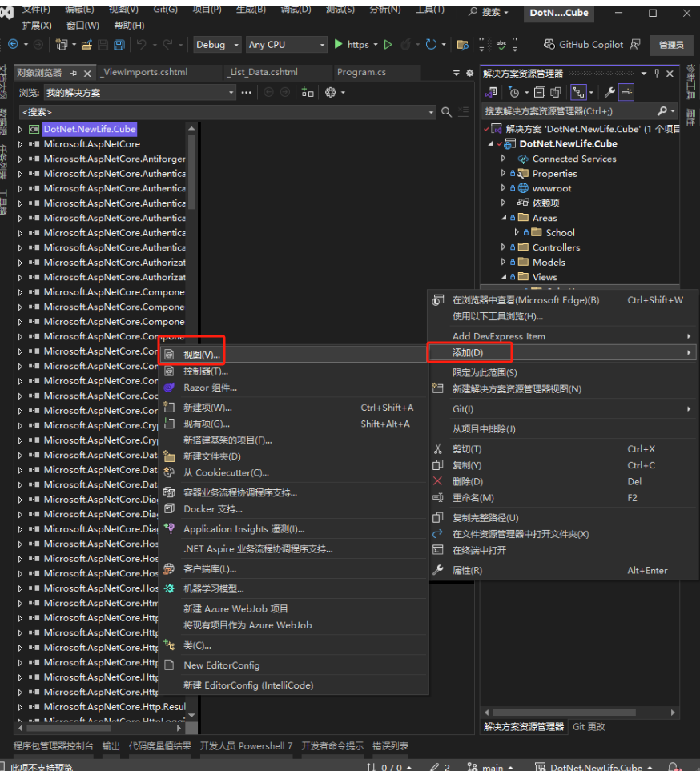Click the Object Browser vertical scrollbar thumb
Image resolution: width=700 pixels, height=771 pixels.
(191, 171)
